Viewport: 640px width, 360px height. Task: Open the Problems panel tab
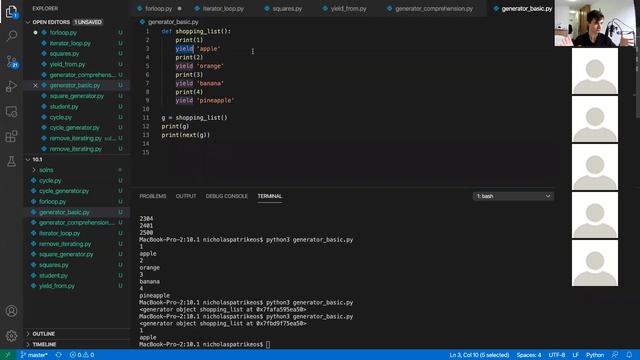pyautogui.click(x=153, y=196)
